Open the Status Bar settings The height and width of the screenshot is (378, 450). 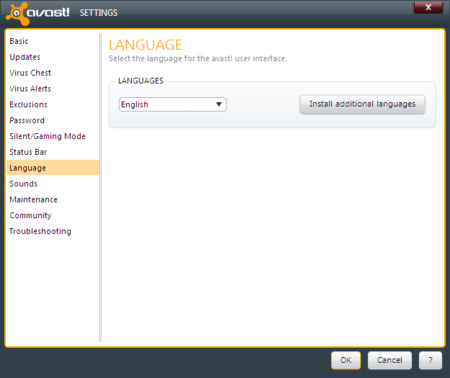click(x=53, y=152)
